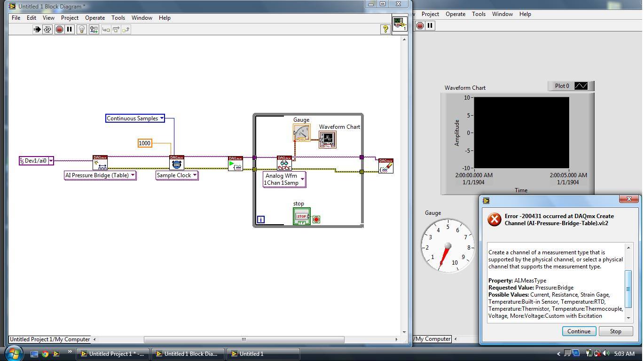
Task: Open the Operate menu in Block Diagram
Action: [x=95, y=18]
